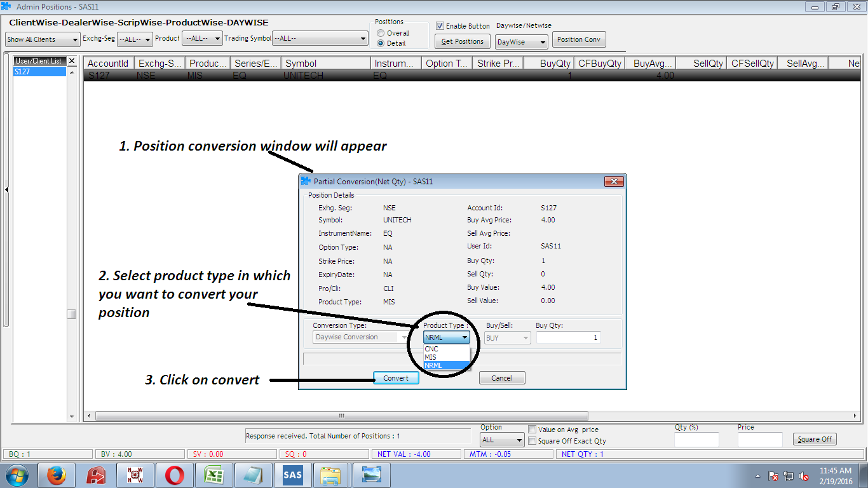
Task: Open the Option ALL dropdown
Action: click(502, 440)
